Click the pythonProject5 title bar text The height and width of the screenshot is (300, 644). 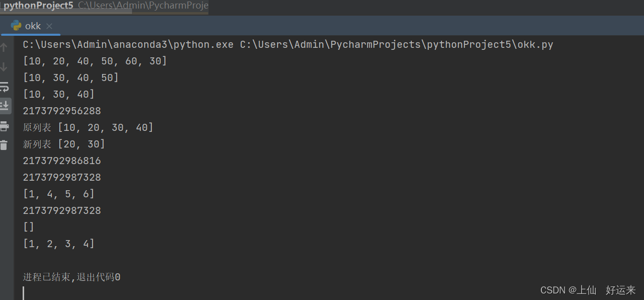pos(36,6)
